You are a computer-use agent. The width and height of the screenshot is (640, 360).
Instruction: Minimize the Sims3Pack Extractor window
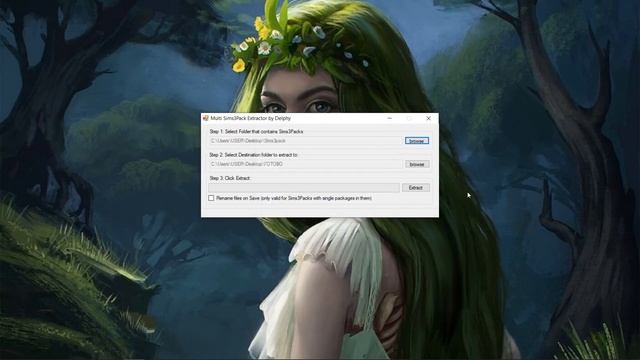(390, 118)
